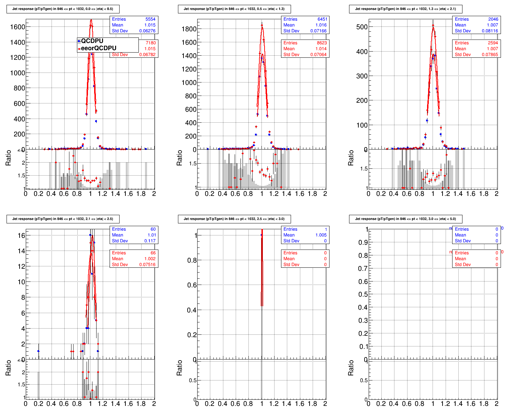Select the red stats box with Entries 8623

pyautogui.click(x=305, y=49)
